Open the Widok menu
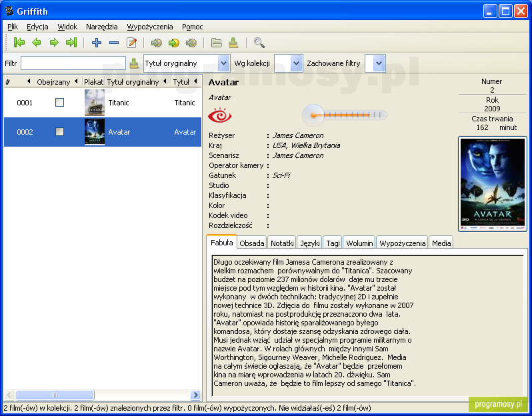The width and height of the screenshot is (532, 416). coord(67,27)
